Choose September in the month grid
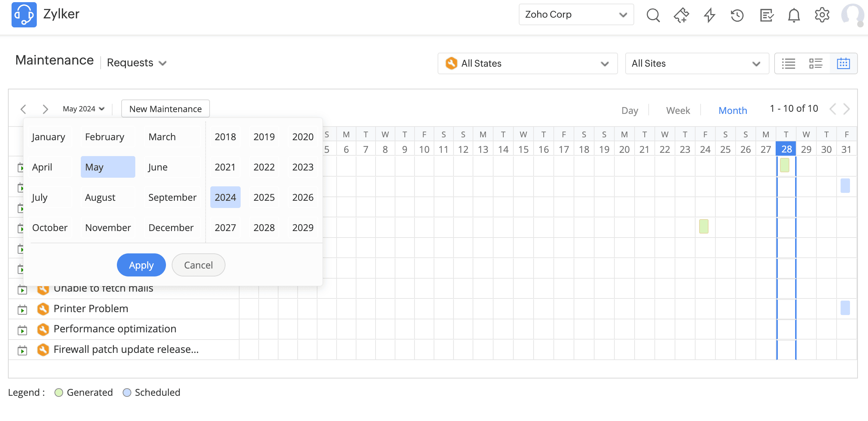 coord(172,197)
